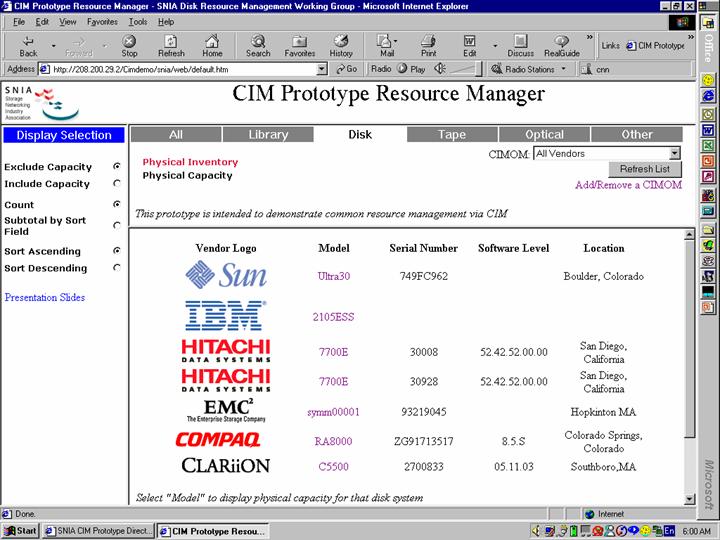This screenshot has height=540, width=720.
Task: Switch to the All tab
Action: (x=176, y=135)
